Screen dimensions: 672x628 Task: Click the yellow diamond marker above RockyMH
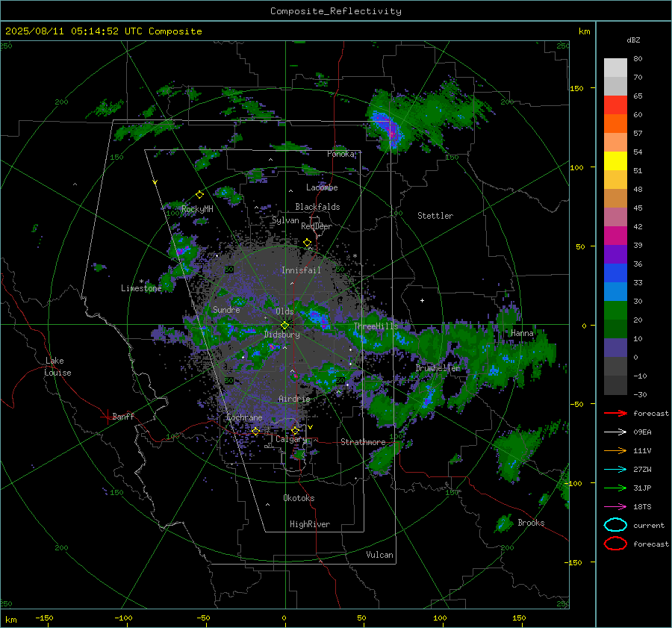(x=199, y=195)
